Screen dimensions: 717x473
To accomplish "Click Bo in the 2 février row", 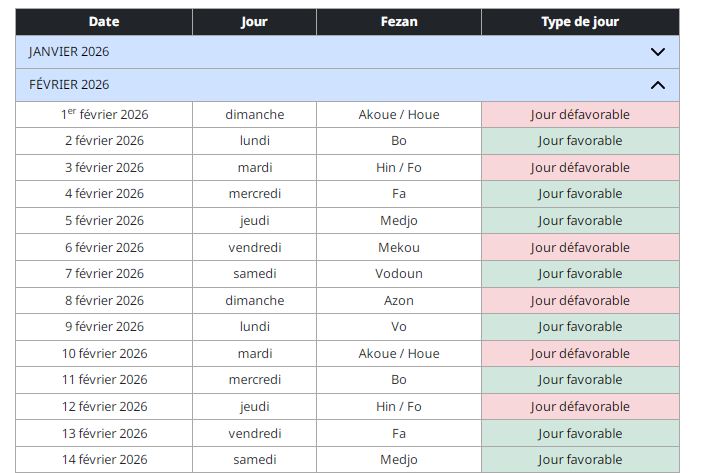I will tap(399, 141).
